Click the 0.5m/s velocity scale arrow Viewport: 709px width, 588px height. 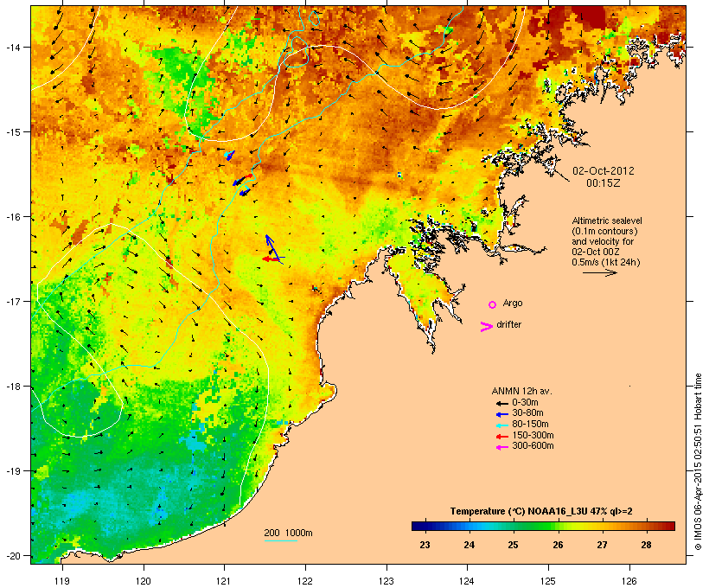click(600, 272)
